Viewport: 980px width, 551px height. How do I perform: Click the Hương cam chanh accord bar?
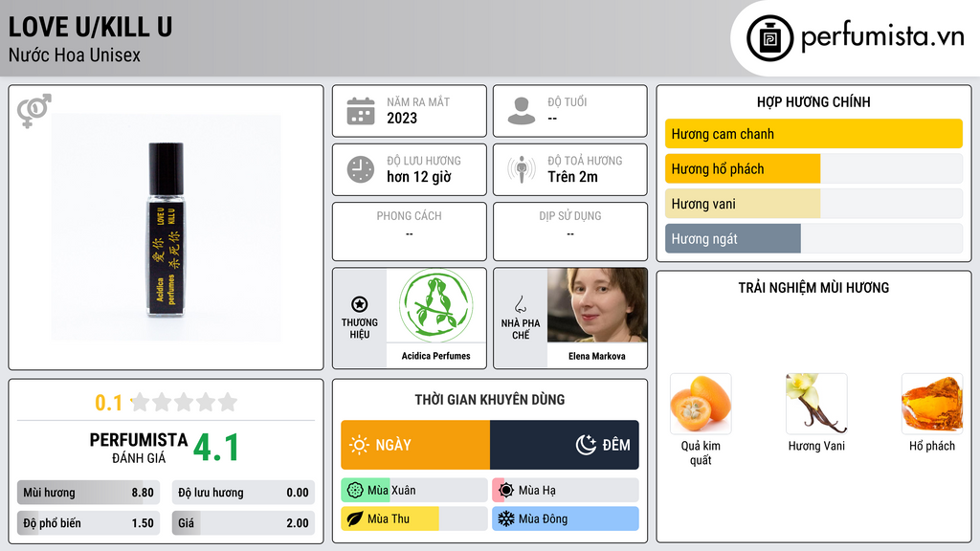pos(813,134)
